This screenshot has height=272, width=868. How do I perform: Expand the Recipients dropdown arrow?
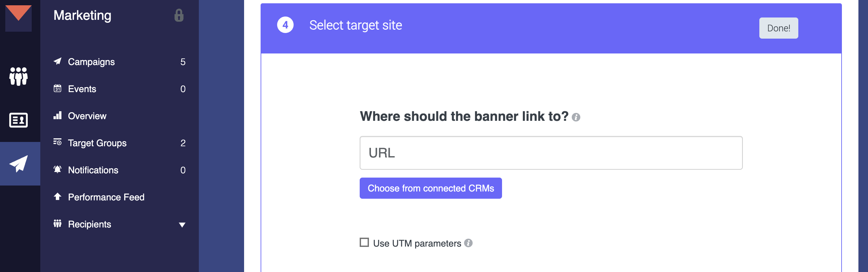point(182,224)
